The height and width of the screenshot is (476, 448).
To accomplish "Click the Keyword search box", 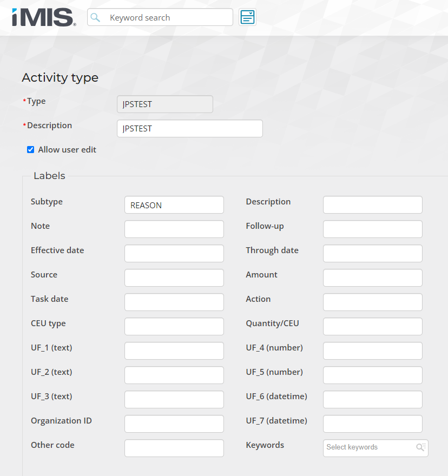I will pyautogui.click(x=168, y=17).
